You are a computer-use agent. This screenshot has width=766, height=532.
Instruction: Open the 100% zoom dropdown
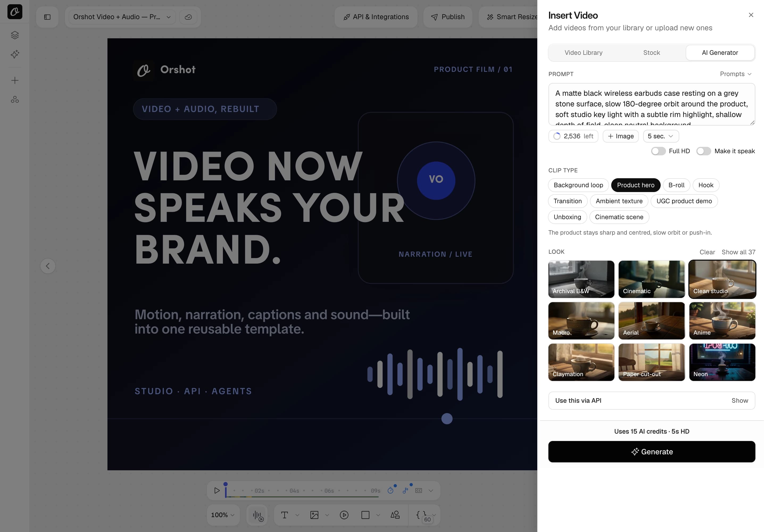[x=223, y=515]
